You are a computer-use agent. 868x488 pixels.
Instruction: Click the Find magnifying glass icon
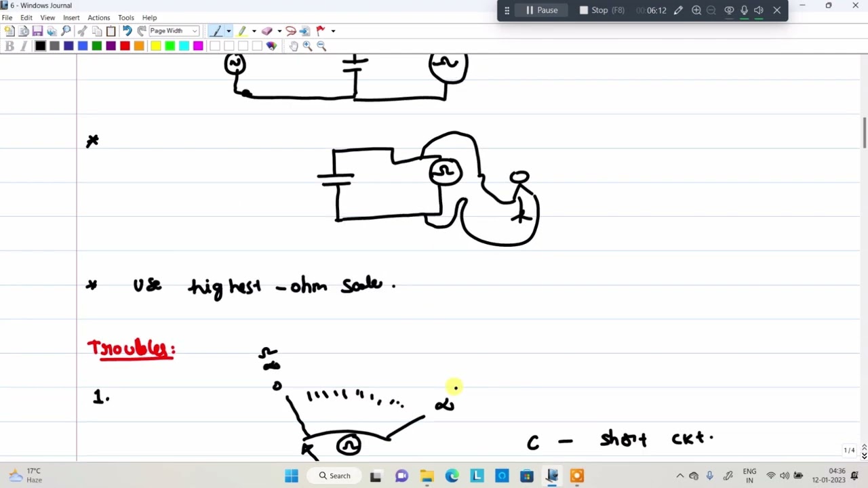pos(66,31)
